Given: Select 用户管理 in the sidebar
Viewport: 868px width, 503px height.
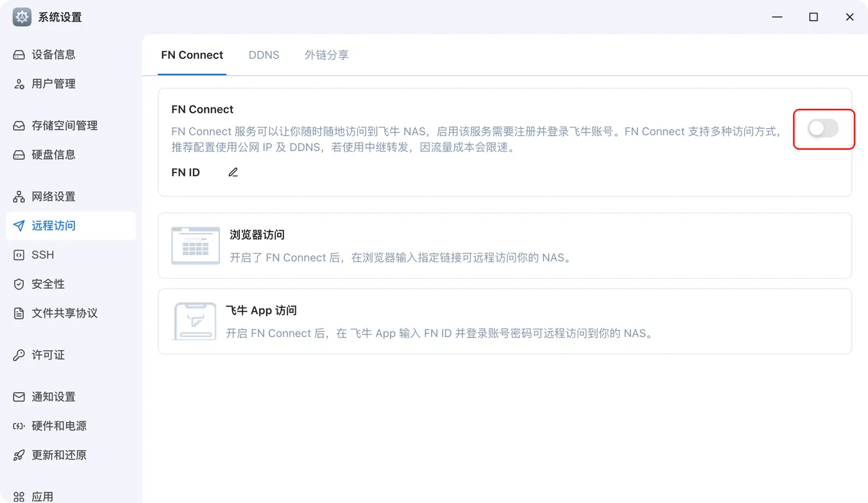Looking at the screenshot, I should click(53, 84).
